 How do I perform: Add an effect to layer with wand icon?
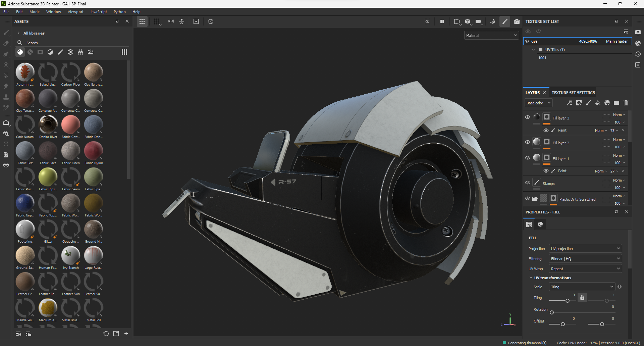(x=569, y=103)
